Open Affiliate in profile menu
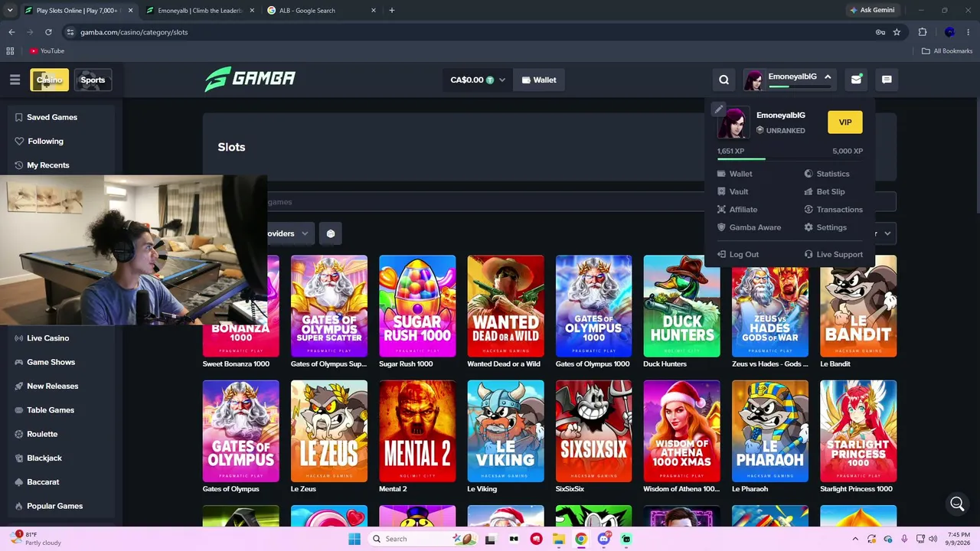The image size is (980, 551). pos(737,209)
